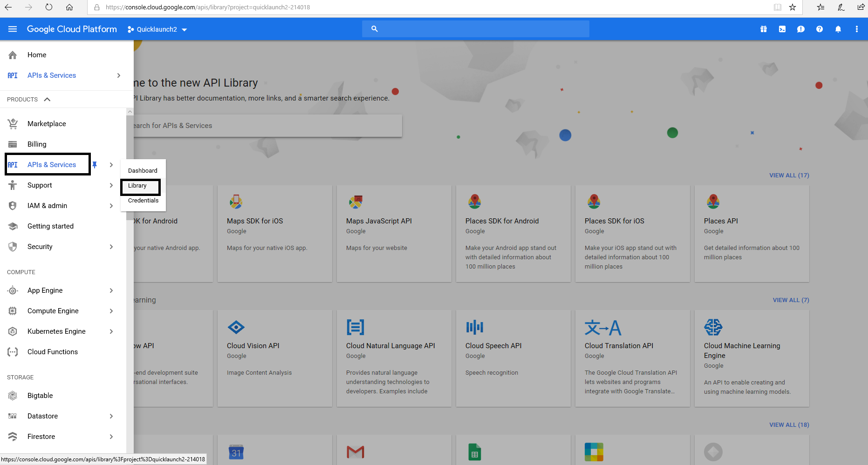Expand the Security submenu arrow
Viewport: 868px width, 465px height.
(111, 247)
